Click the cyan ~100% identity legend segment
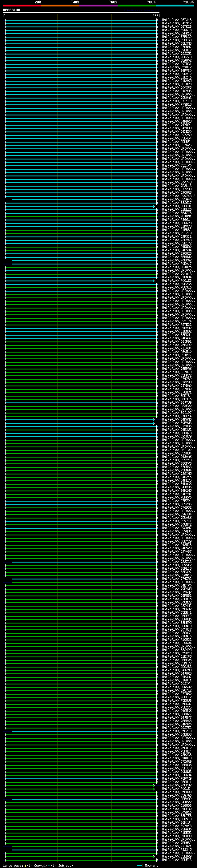The image size is (197, 868). pos(175,6)
